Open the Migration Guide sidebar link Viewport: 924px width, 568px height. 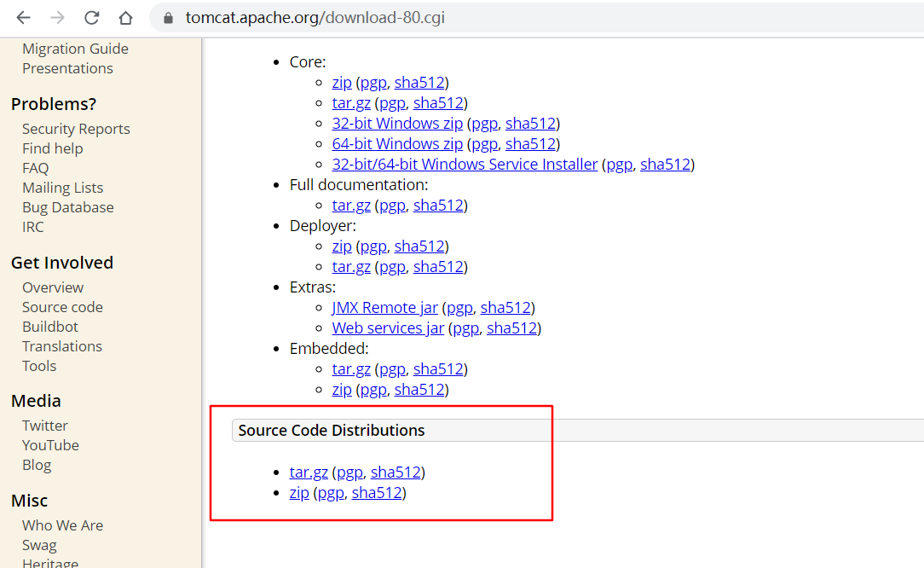(x=75, y=49)
